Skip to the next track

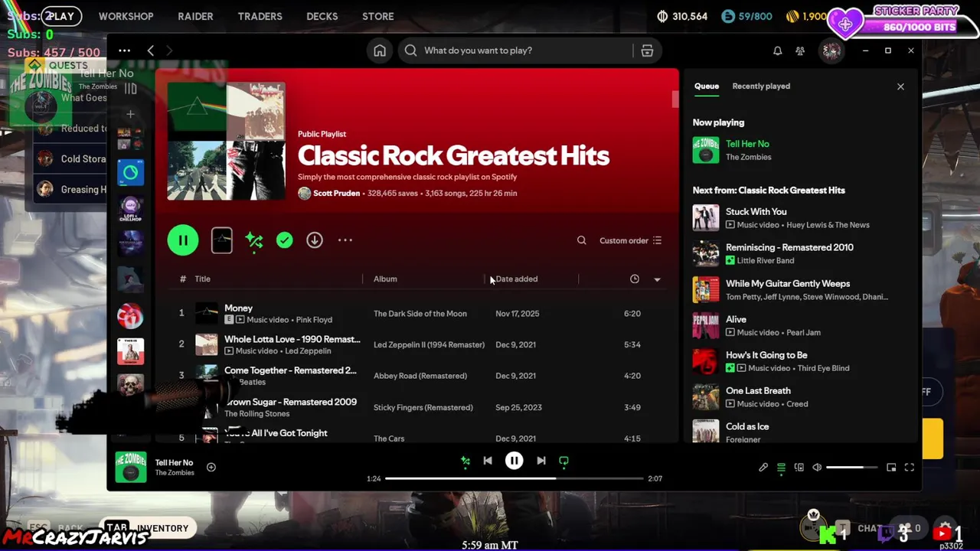click(x=541, y=461)
